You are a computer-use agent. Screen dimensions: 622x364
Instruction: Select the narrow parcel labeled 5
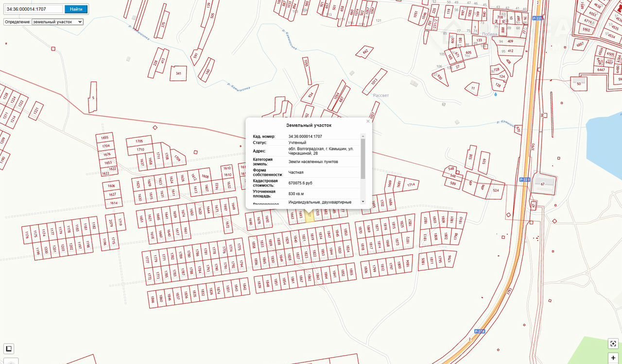(92, 97)
